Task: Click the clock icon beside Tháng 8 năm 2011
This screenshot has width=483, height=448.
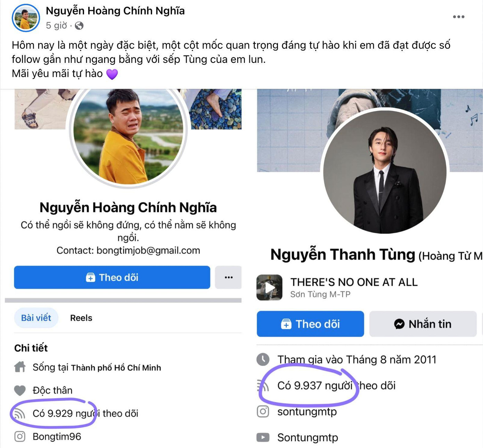Action: [x=263, y=359]
